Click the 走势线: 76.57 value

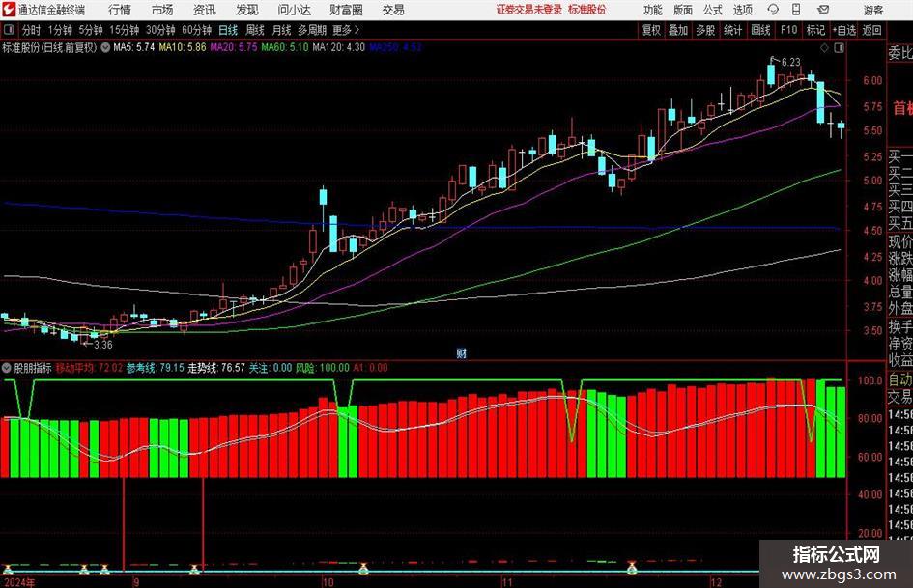(x=216, y=368)
